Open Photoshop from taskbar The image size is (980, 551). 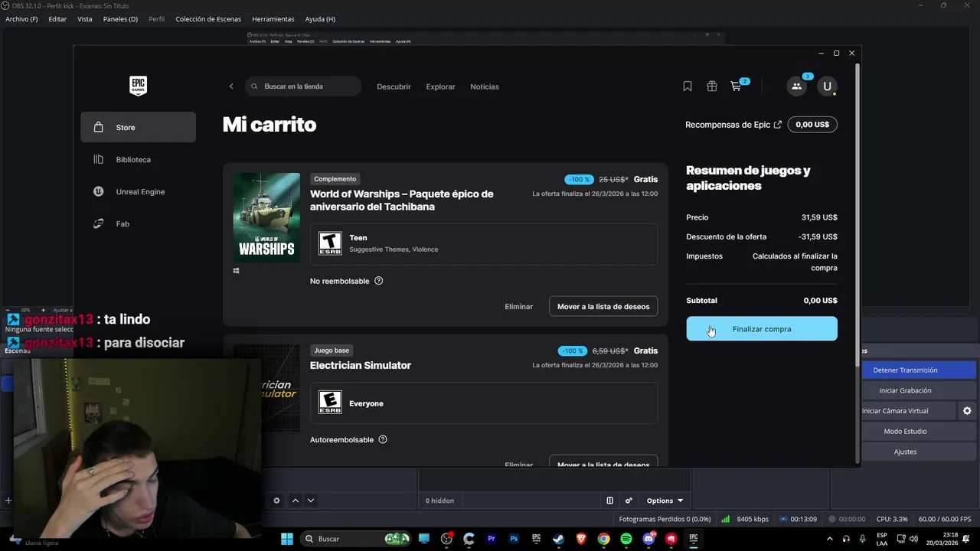point(514,539)
